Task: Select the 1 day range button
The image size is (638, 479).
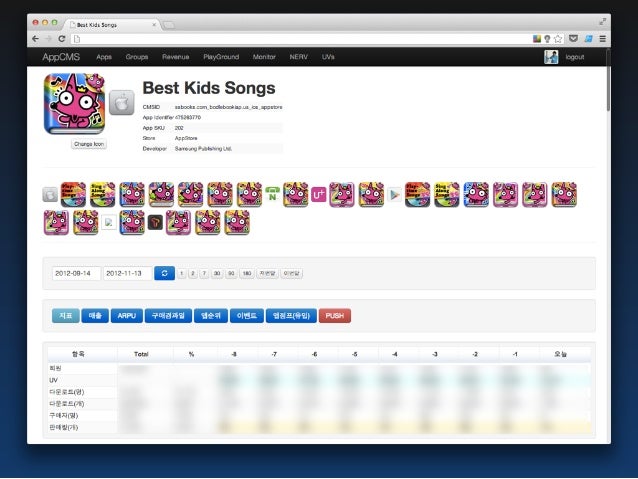Action: coord(181,273)
